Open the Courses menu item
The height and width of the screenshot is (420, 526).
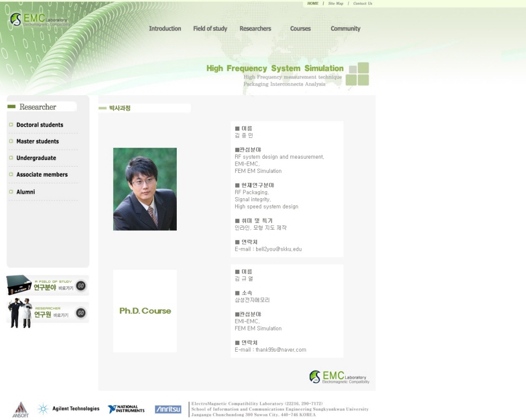pos(300,29)
